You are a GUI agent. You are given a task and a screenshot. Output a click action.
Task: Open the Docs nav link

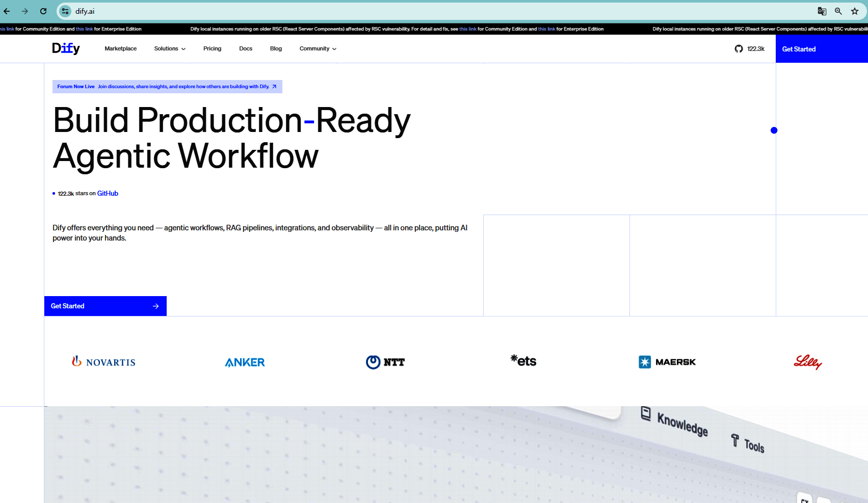[x=246, y=49]
